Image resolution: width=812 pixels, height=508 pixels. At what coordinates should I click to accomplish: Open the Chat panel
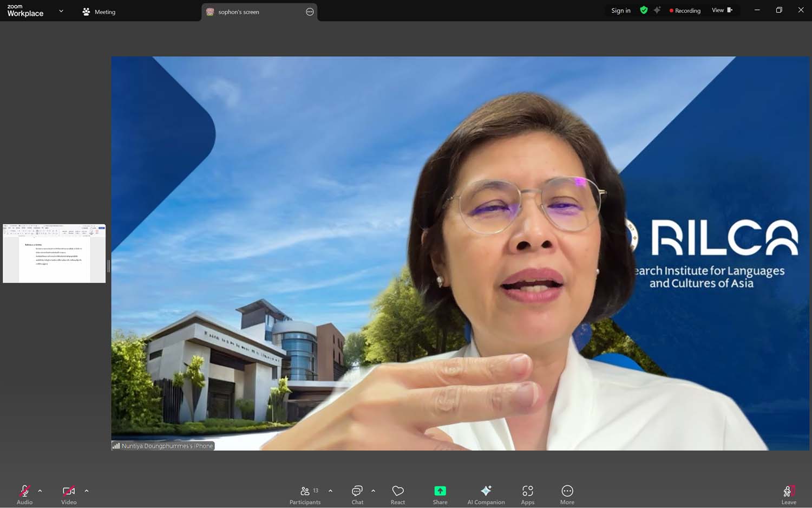(x=357, y=494)
